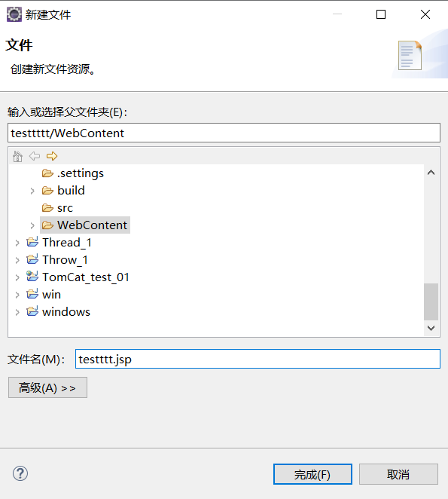Expand the Throw_1 project node
The height and width of the screenshot is (499, 448).
click(17, 260)
